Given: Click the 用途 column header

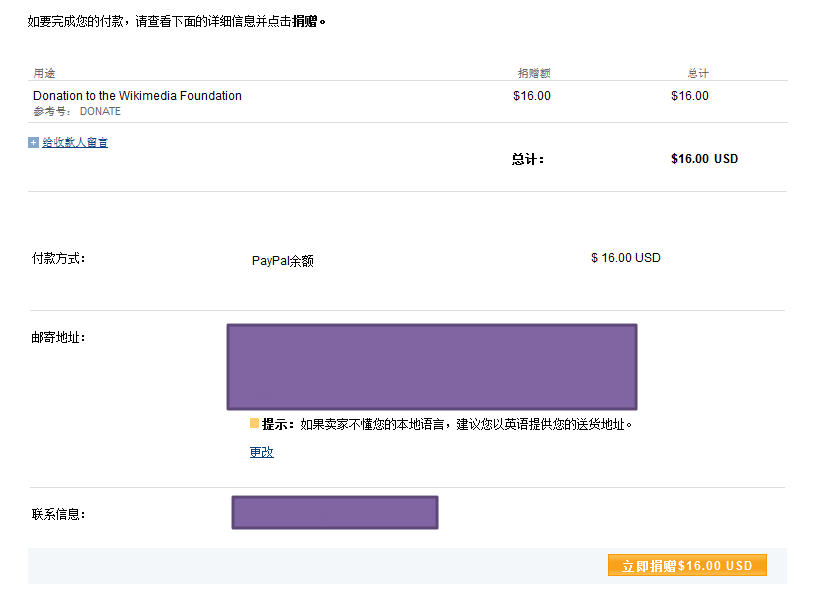Looking at the screenshot, I should [44, 73].
